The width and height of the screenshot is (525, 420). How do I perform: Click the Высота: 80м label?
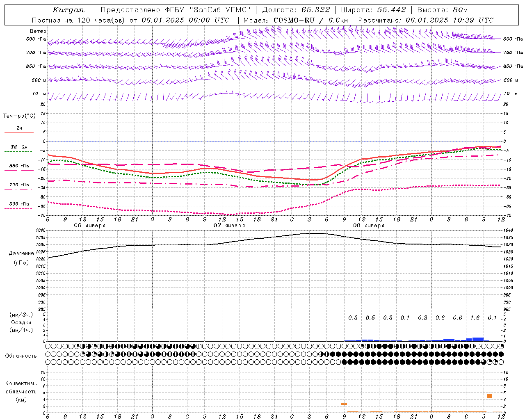click(x=442, y=10)
